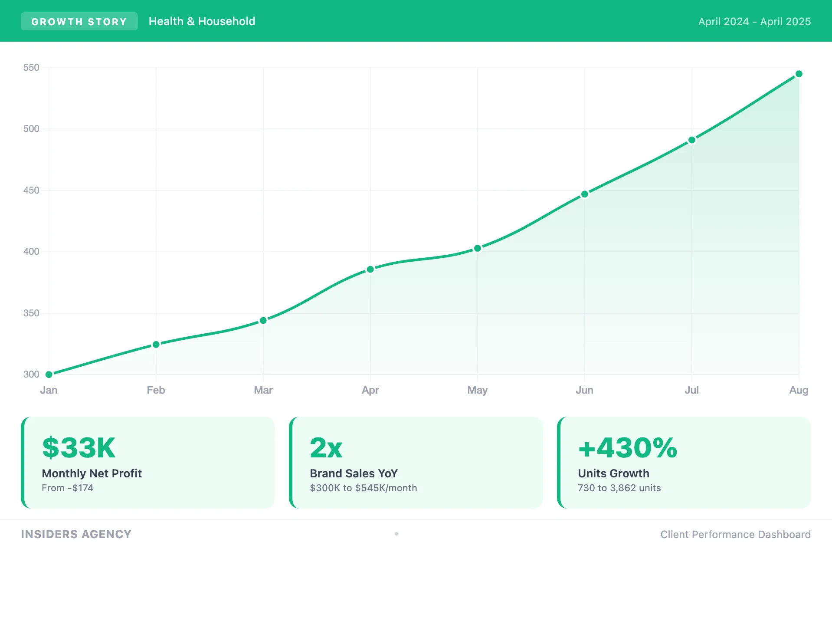Click the 300 y-axis label
Image resolution: width=832 pixels, height=644 pixels.
[x=31, y=374]
